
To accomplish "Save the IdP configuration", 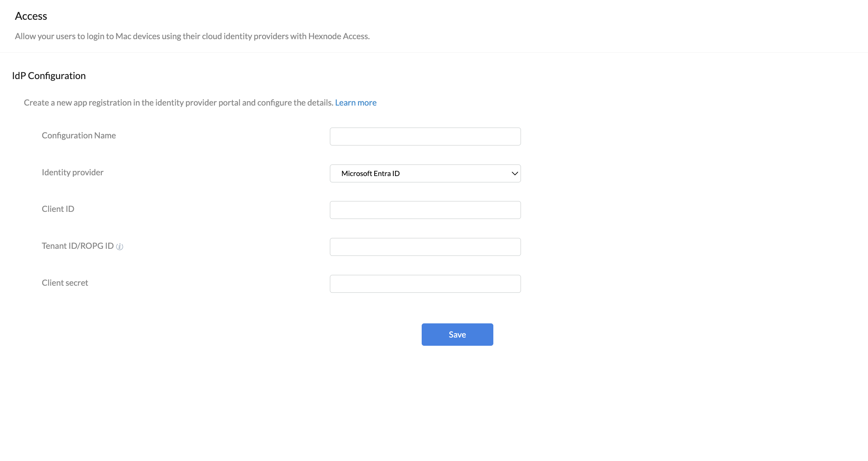I will 457,335.
